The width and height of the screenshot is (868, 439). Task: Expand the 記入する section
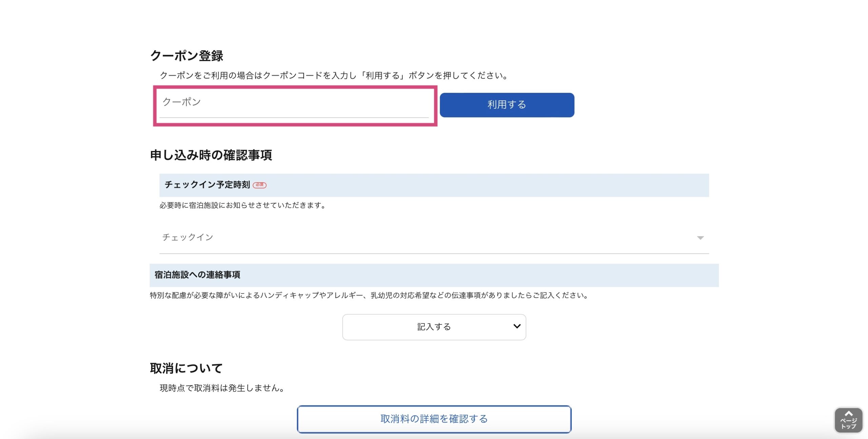pyautogui.click(x=434, y=327)
